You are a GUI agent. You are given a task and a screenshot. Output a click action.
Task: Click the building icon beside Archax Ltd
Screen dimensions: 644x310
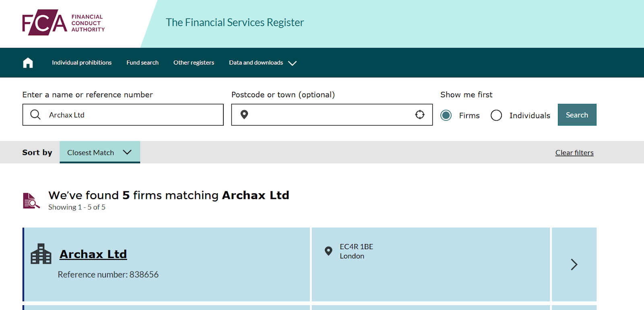point(41,254)
